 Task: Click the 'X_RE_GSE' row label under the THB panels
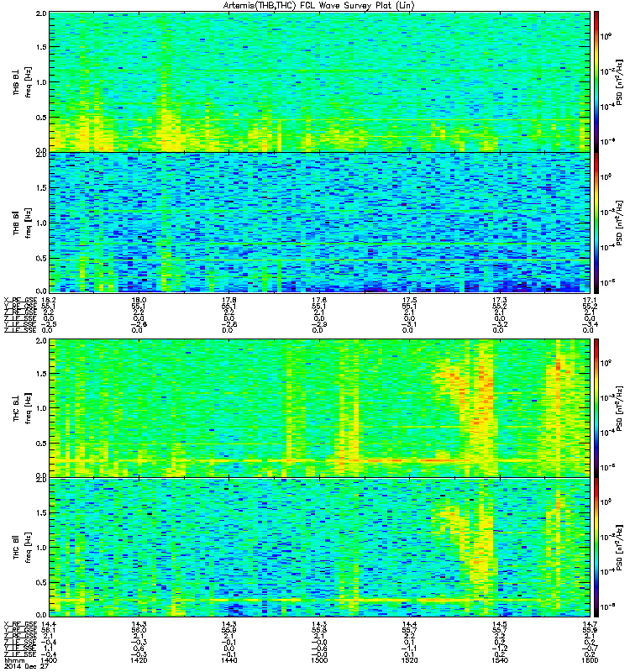[x=21, y=300]
